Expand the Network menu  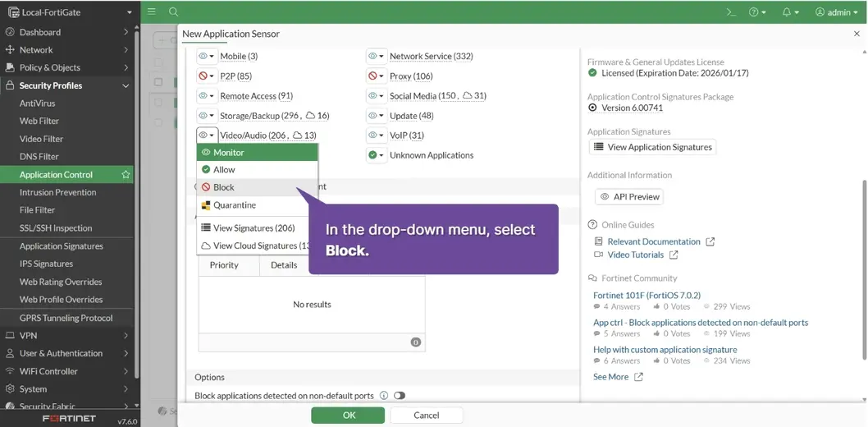tap(67, 50)
